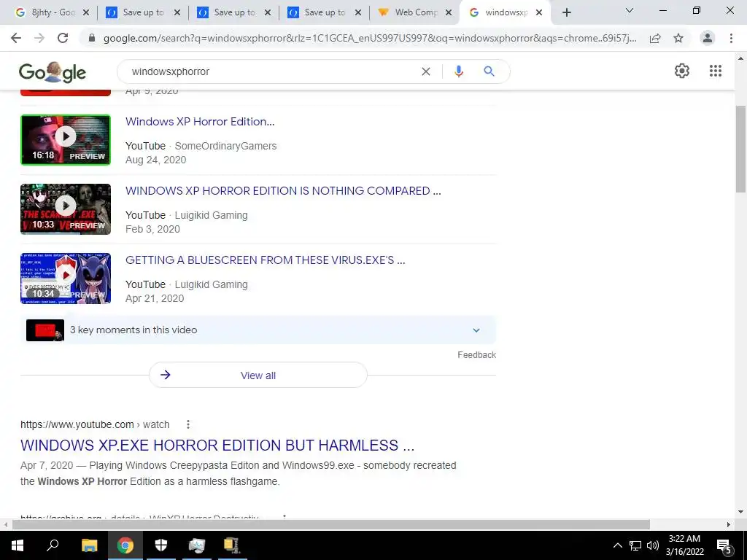Open Google quick settings gear
Image resolution: width=747 pixels, height=560 pixels.
tap(682, 71)
